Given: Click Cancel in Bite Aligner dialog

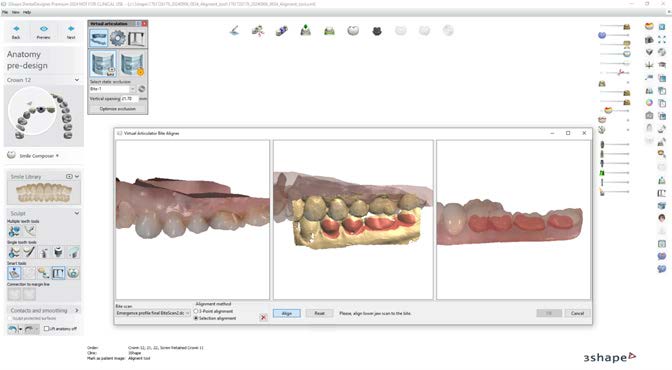Looking at the screenshot, I should click(x=577, y=313).
